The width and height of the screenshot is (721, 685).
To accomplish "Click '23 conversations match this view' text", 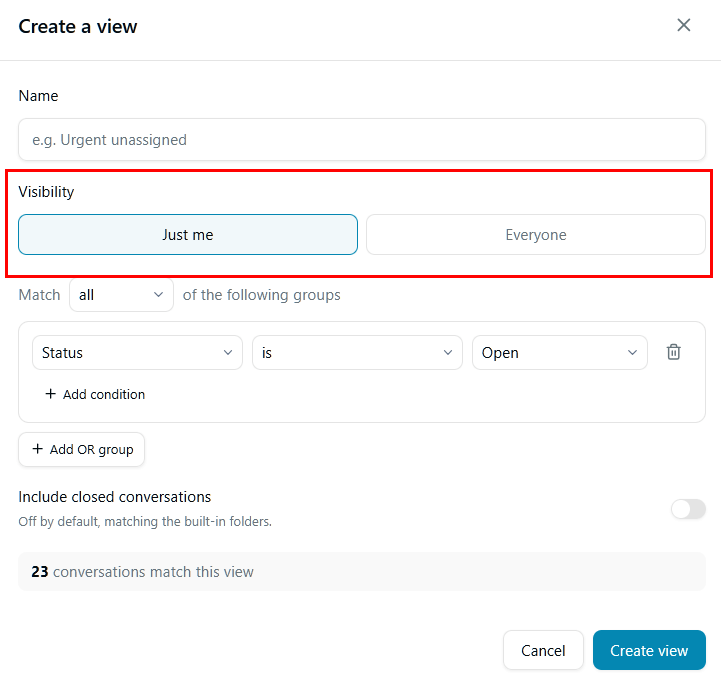I will click(143, 571).
